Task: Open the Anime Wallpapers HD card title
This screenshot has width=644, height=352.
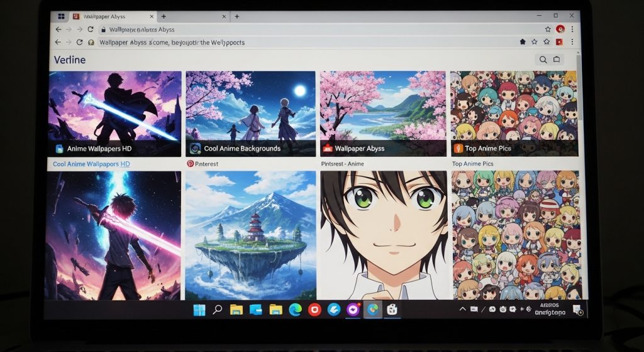Action: pyautogui.click(x=99, y=149)
